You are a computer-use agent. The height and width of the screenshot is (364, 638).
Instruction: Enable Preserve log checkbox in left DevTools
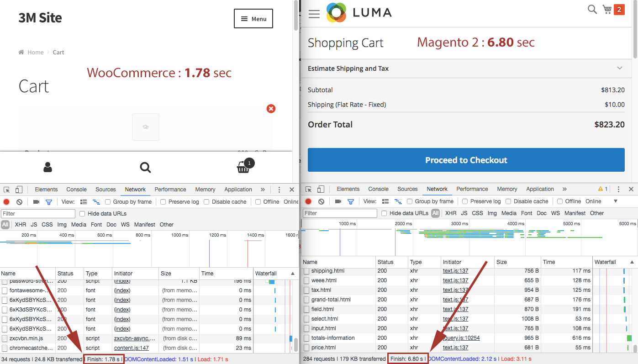tap(163, 202)
